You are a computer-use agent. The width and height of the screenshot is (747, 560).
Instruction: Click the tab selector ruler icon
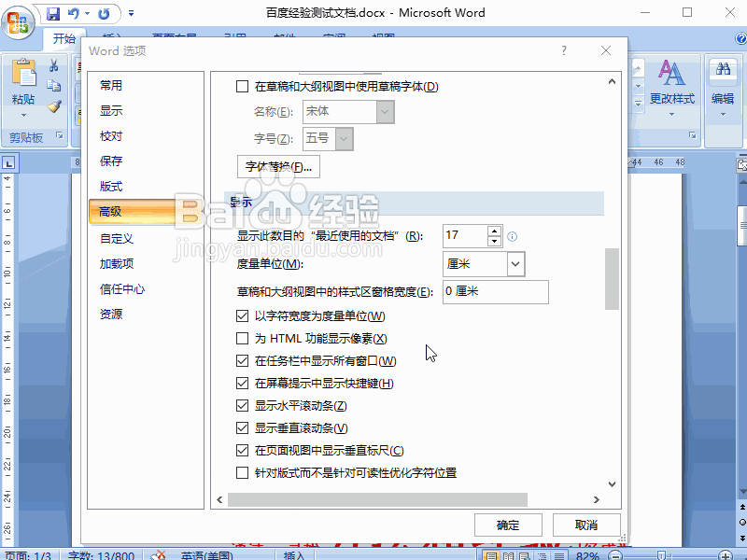8,163
